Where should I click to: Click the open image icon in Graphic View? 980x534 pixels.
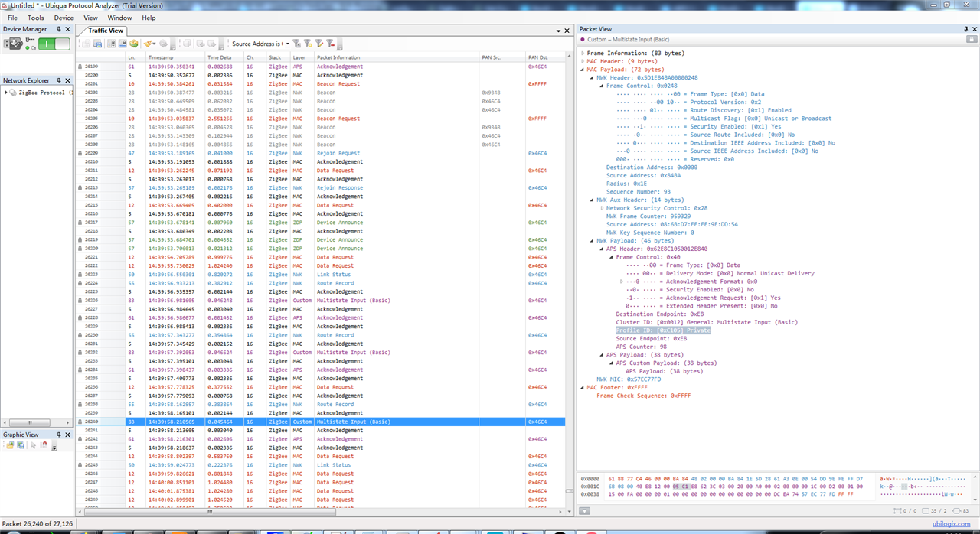[10, 445]
